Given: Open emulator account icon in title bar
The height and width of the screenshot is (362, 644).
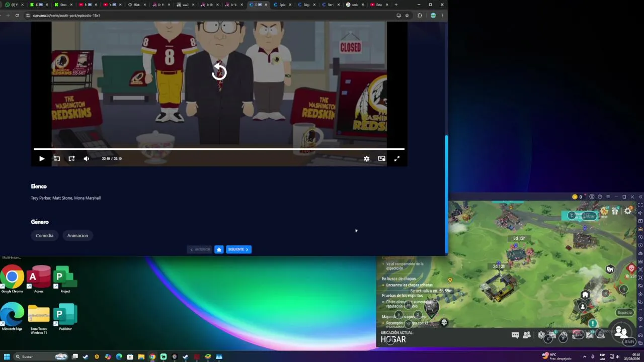Looking at the screenshot, I should click(x=592, y=197).
